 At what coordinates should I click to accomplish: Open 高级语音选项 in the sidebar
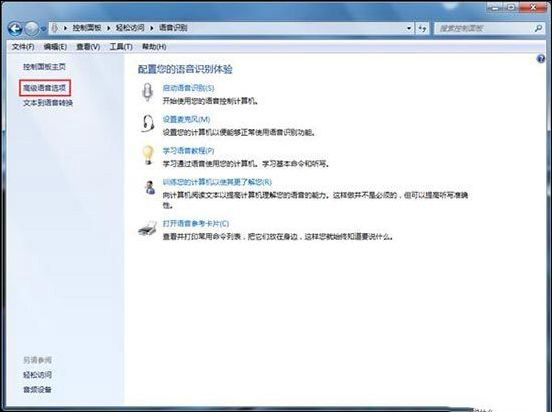[x=45, y=88]
